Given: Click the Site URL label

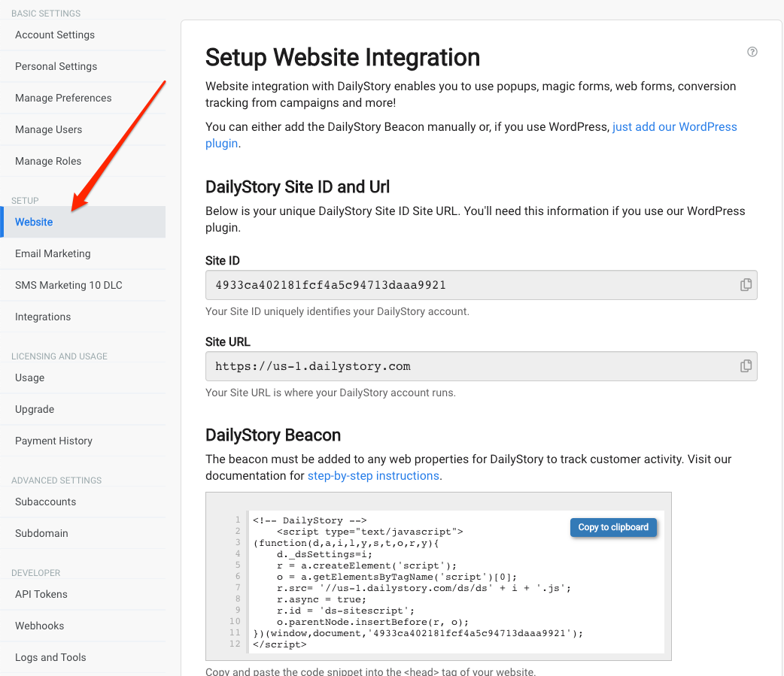Looking at the screenshot, I should pos(228,341).
